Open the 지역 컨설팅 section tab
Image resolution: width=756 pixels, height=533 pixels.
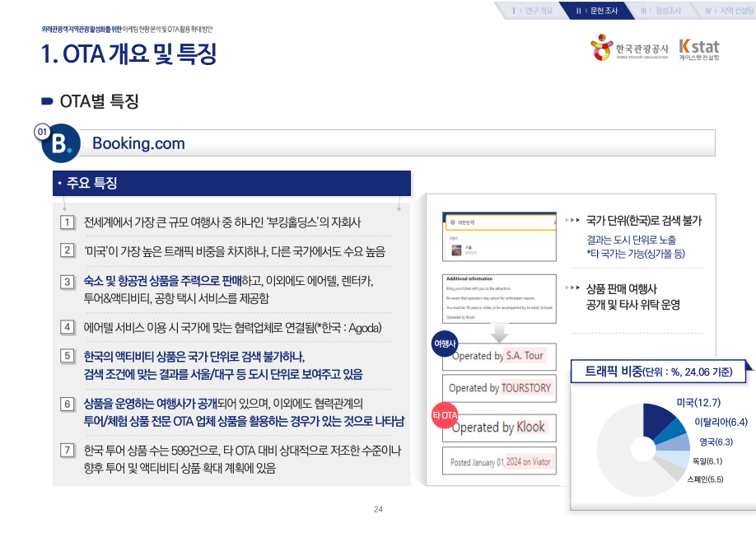727,11
